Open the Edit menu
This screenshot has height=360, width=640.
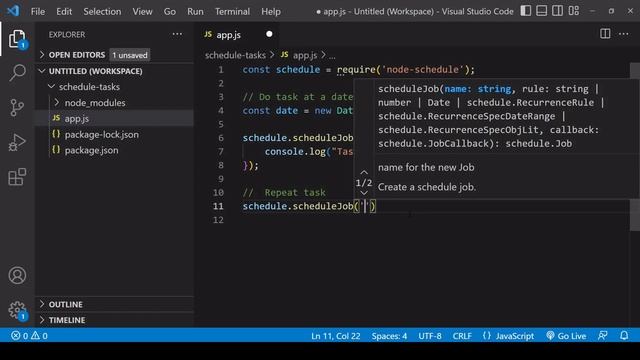click(x=64, y=11)
